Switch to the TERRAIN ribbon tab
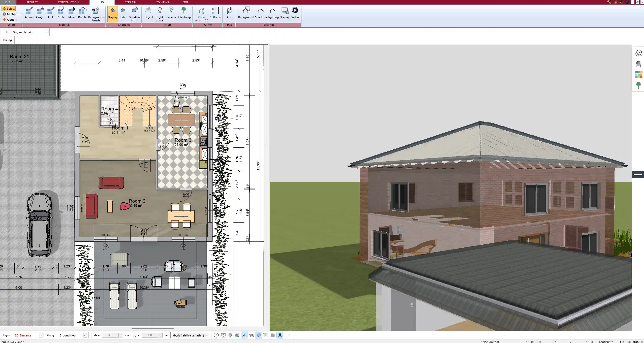Image resolution: width=644 pixels, height=343 pixels. coord(130,2)
